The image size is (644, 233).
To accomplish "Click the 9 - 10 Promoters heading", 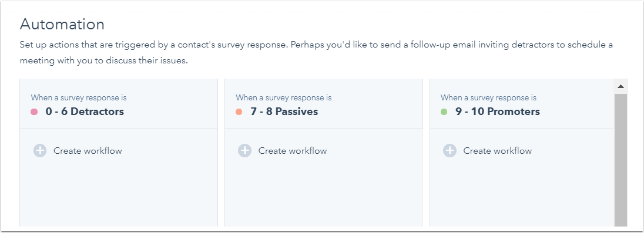I will 498,112.
